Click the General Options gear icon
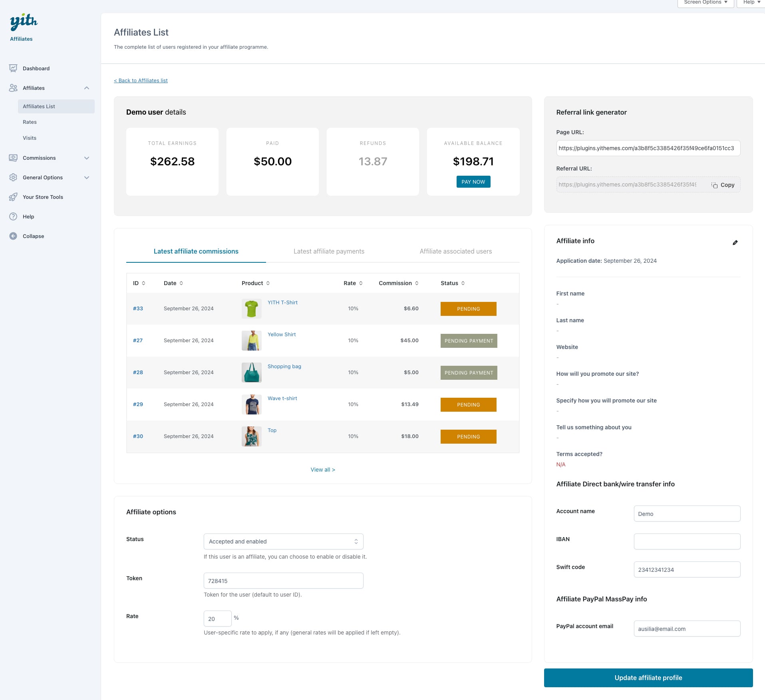The height and width of the screenshot is (700, 765). [x=13, y=177]
